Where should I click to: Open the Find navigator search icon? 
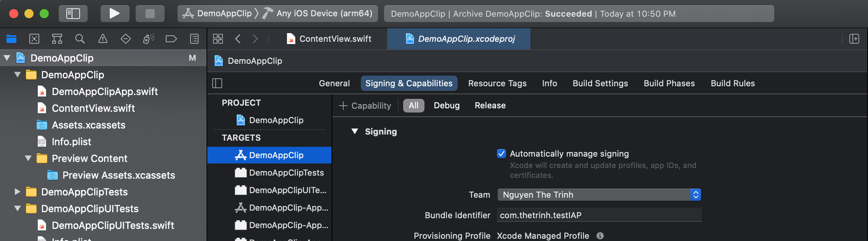(x=80, y=39)
